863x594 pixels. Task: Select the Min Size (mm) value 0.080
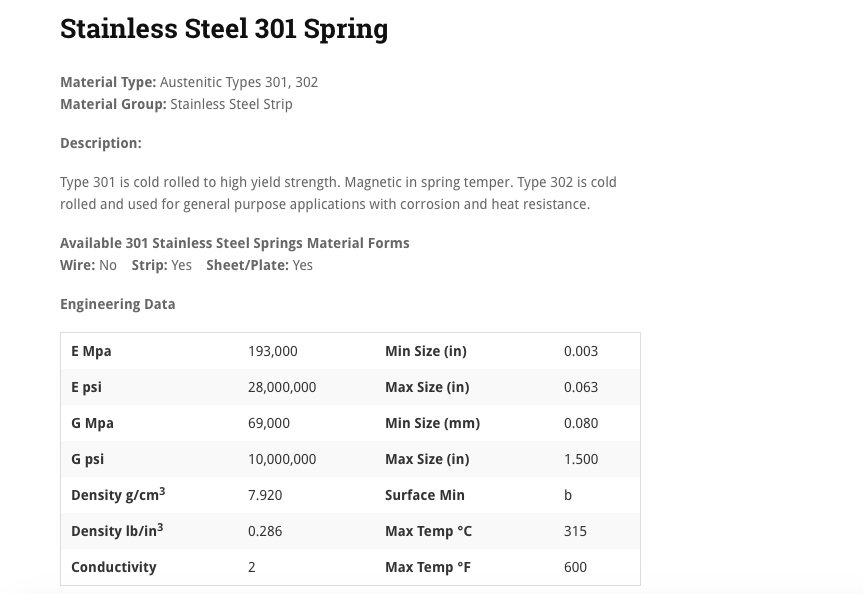point(581,423)
